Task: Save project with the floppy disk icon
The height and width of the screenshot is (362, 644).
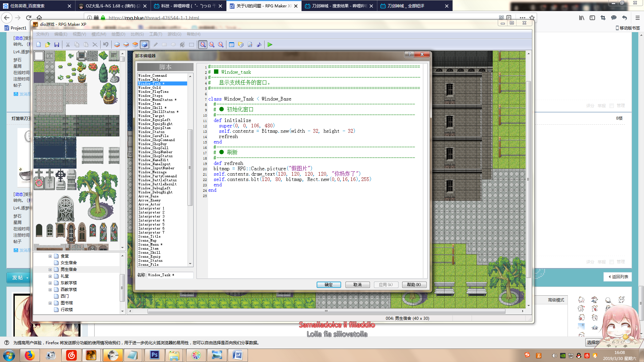Action: 57,45
